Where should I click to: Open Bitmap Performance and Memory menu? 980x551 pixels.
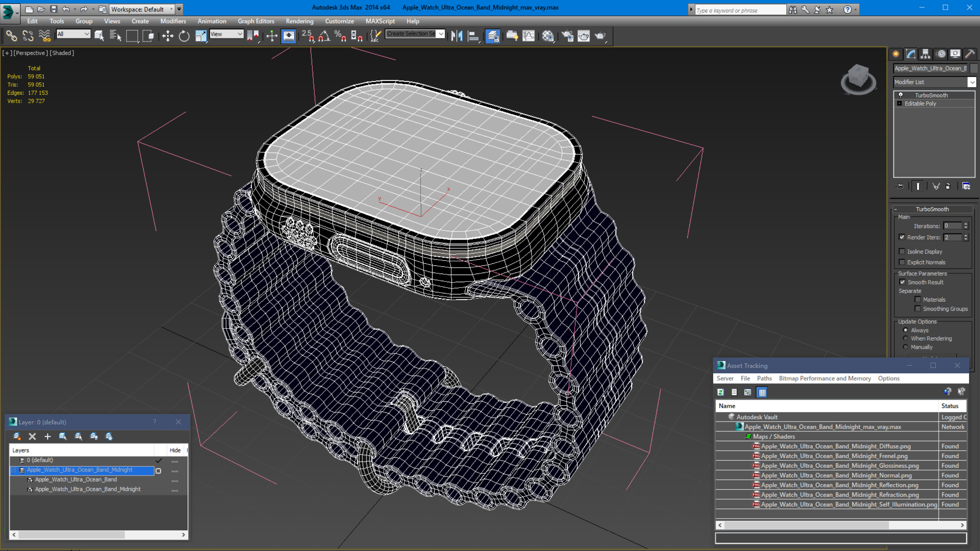click(x=825, y=378)
